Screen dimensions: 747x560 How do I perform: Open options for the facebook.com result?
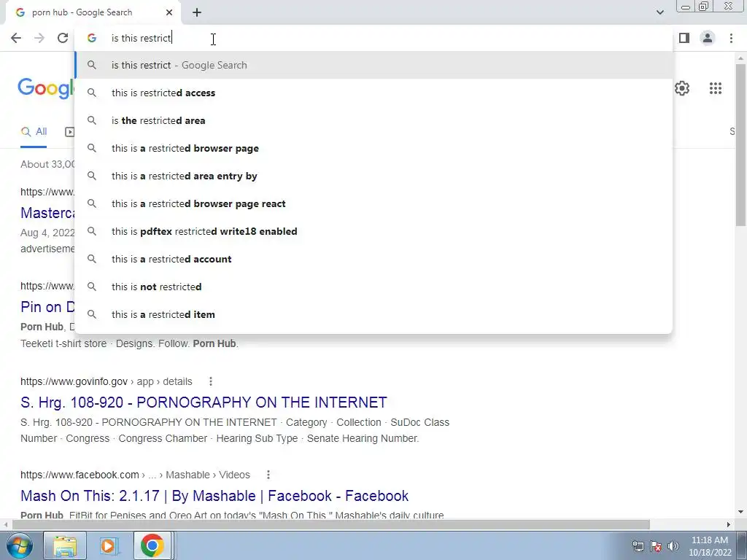(268, 475)
